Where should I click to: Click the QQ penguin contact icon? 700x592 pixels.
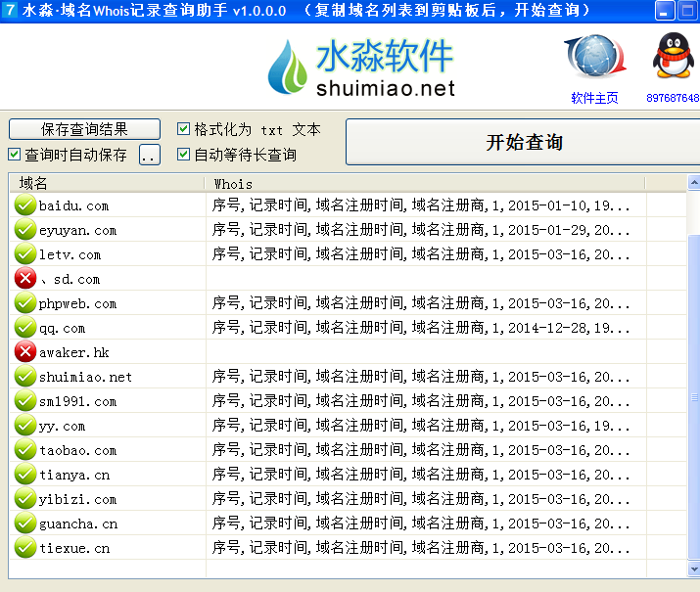click(674, 56)
